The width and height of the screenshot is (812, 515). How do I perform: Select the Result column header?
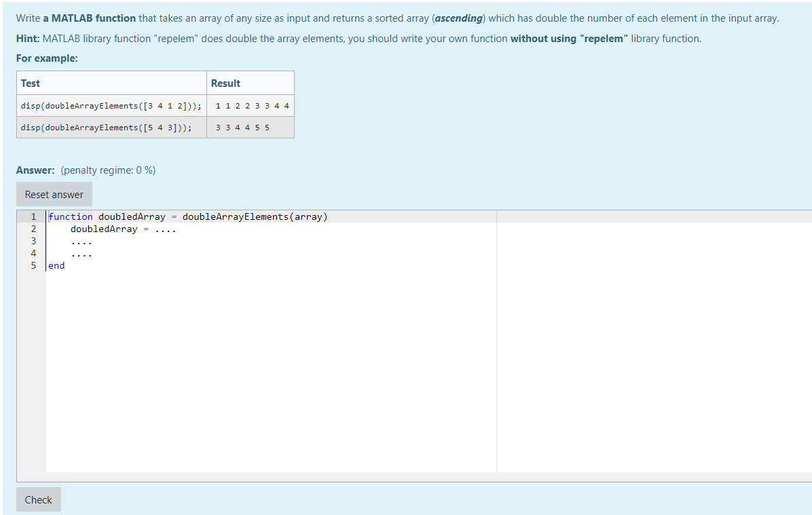[x=225, y=83]
